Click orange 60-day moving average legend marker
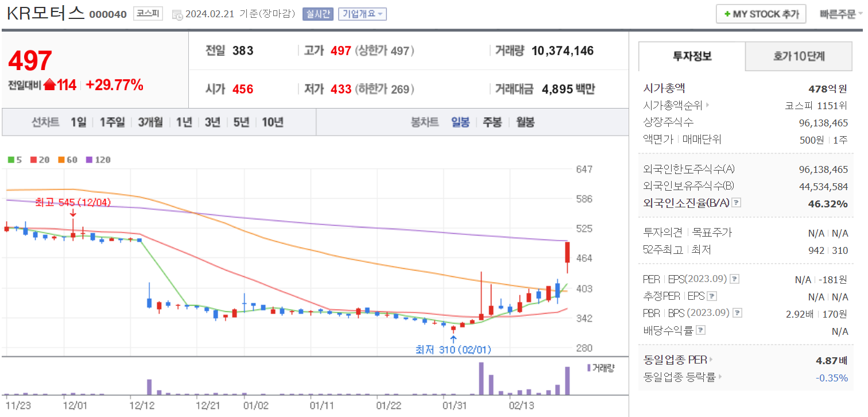The width and height of the screenshot is (868, 417). 61,160
